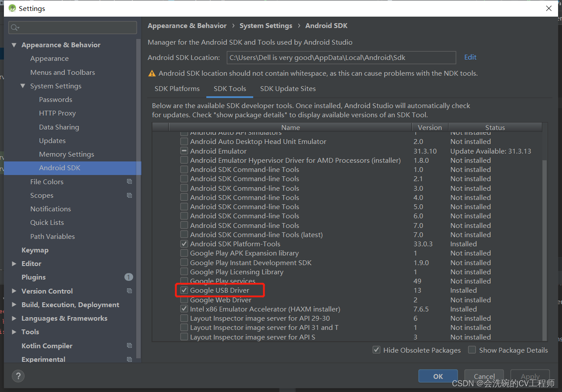562x392 pixels.
Task: Uncheck Intel x86 Emulator Accelerator (HAXM installer)
Action: [184, 309]
